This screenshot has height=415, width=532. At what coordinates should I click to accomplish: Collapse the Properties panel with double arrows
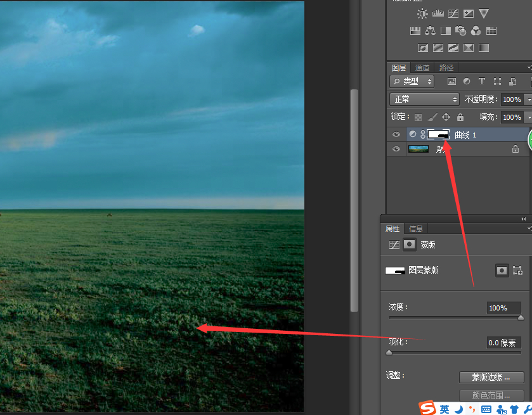coord(524,219)
